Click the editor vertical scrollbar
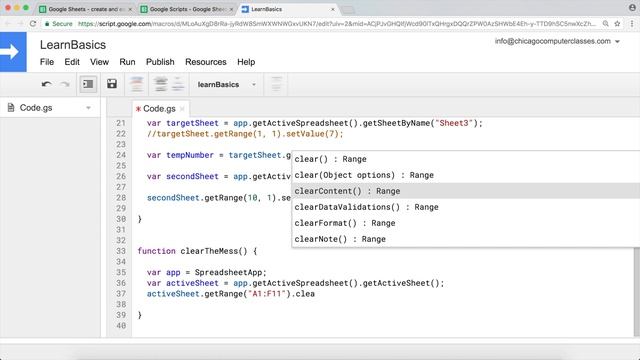The width and height of the screenshot is (640, 360). pos(637,292)
